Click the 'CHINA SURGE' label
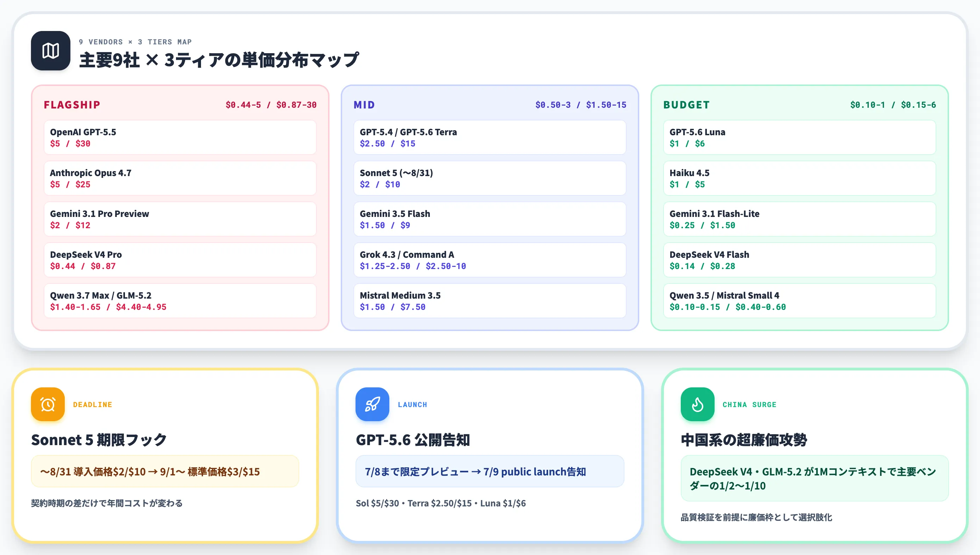The width and height of the screenshot is (980, 555). tap(749, 404)
